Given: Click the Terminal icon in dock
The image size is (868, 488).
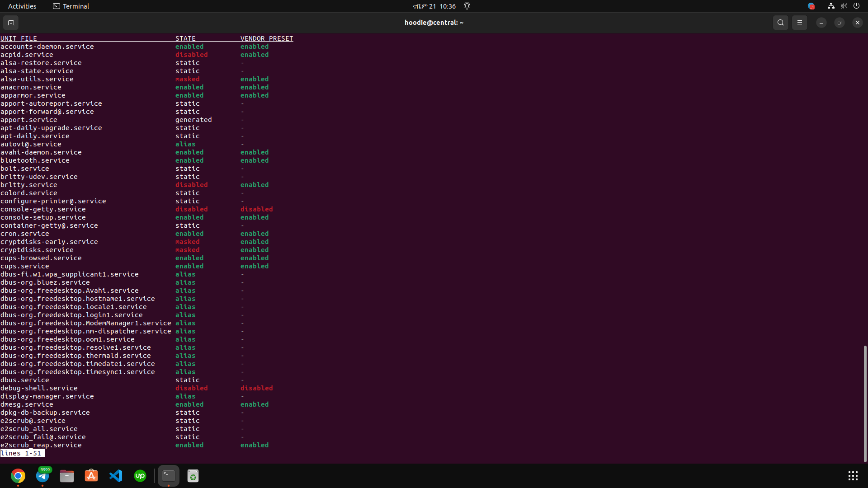Looking at the screenshot, I should 168,476.
